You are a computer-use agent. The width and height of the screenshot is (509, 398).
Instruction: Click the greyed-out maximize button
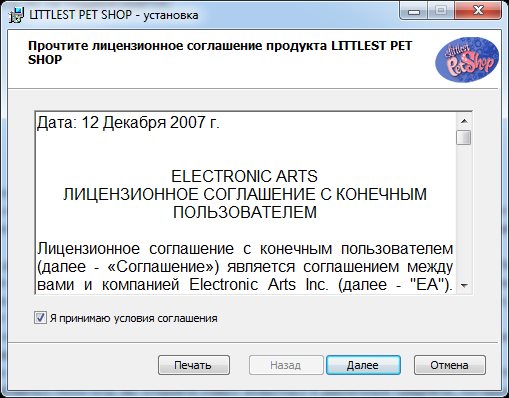pos(441,12)
